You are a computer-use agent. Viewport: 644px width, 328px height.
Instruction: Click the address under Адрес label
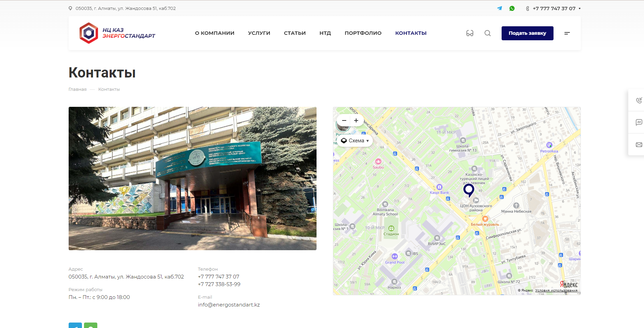click(x=126, y=277)
